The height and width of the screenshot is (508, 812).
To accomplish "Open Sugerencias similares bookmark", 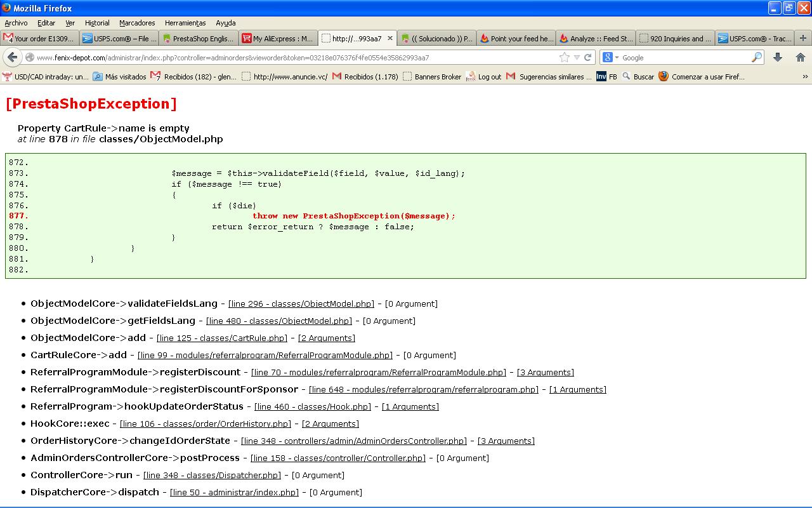I will coord(549,77).
